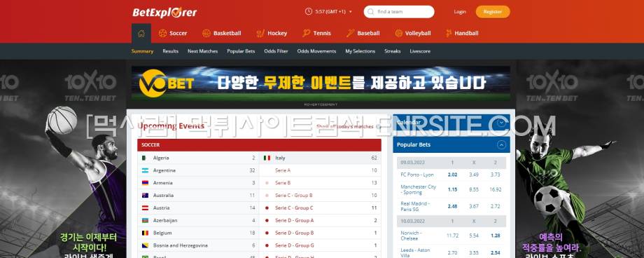644x258 pixels.
Task: Switch to the Results tab
Action: tap(170, 51)
